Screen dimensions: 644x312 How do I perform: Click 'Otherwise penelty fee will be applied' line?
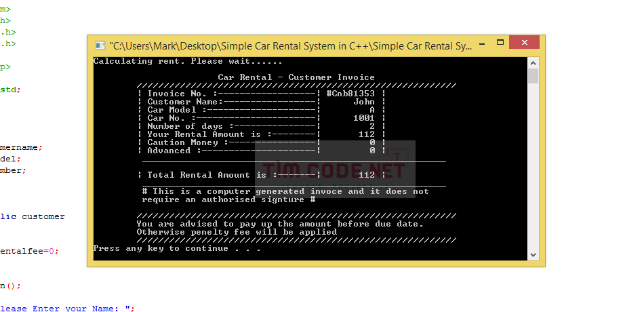(x=237, y=232)
